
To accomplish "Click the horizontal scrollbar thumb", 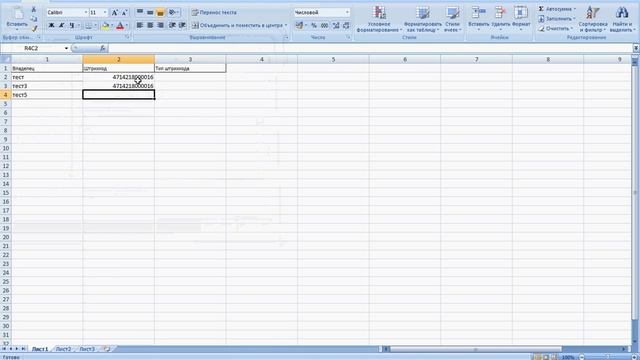I will 476,349.
